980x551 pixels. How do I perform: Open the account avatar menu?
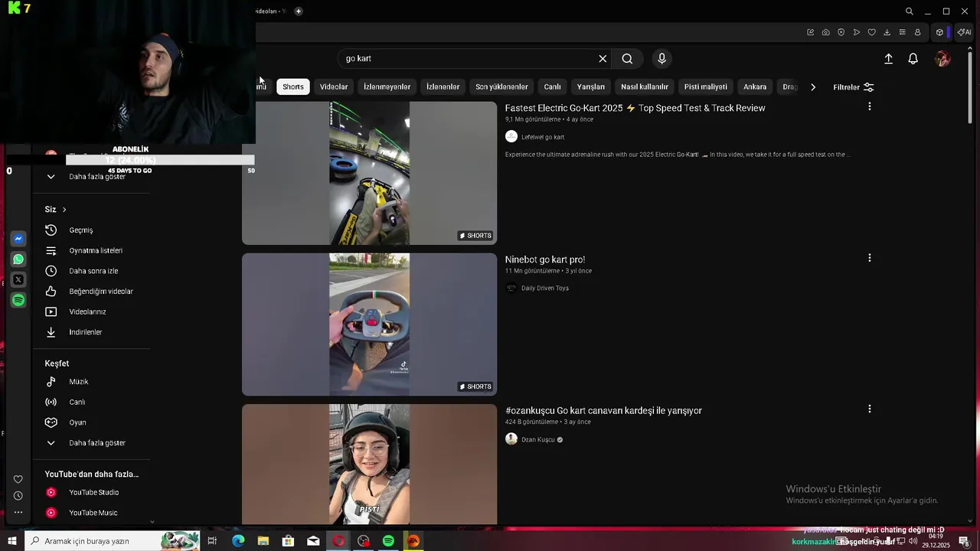(942, 59)
